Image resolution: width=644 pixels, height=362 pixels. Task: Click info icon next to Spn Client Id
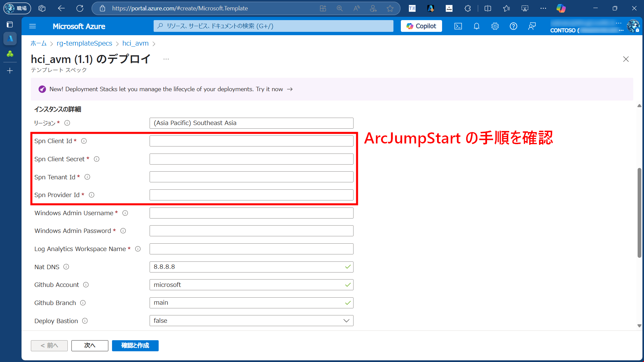tap(84, 141)
